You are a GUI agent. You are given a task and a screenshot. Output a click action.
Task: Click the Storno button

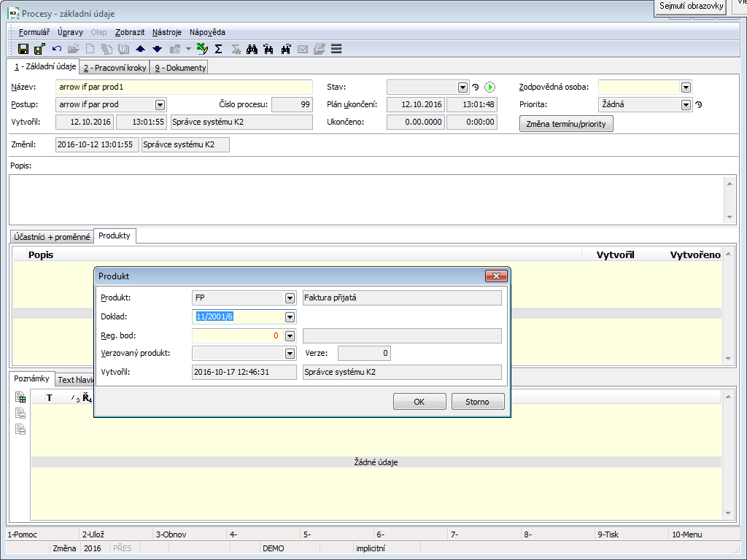point(478,402)
